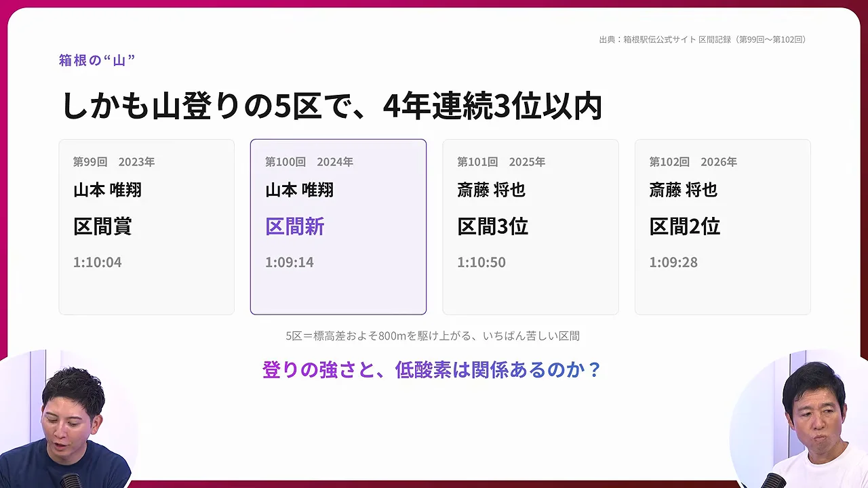Click the footnote 5区＝標高差およそ800m
This screenshot has height=488, width=868.
(x=433, y=335)
